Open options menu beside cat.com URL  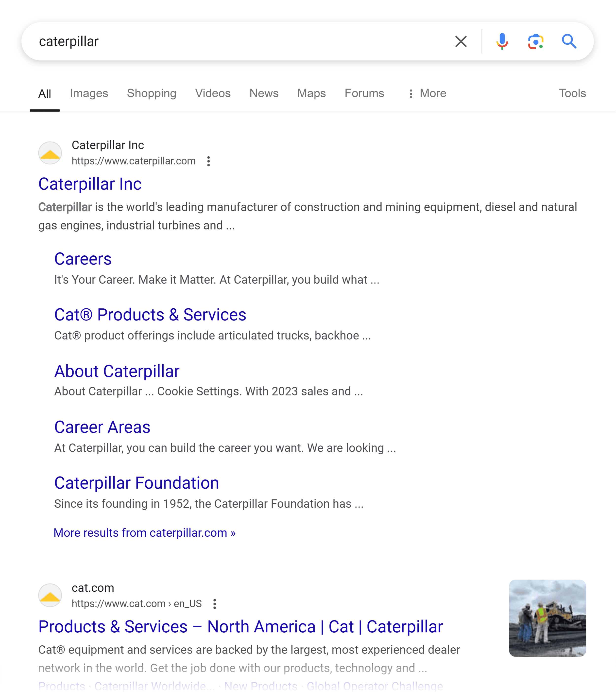click(x=215, y=604)
